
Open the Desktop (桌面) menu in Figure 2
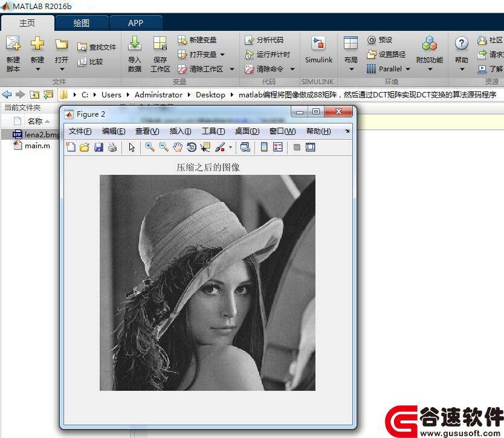pyautogui.click(x=247, y=131)
